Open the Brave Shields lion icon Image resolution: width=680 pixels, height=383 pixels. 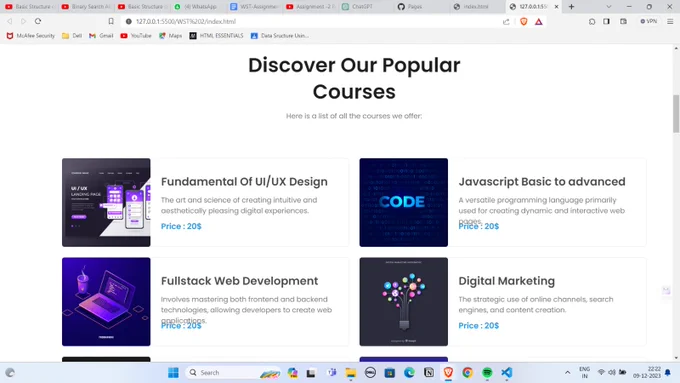tap(524, 21)
